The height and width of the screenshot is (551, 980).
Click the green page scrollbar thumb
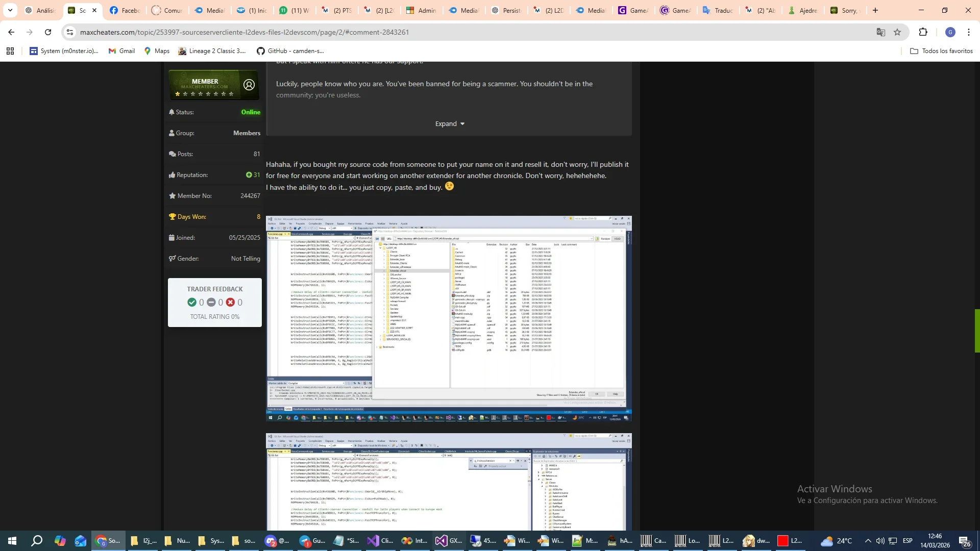(x=977, y=331)
